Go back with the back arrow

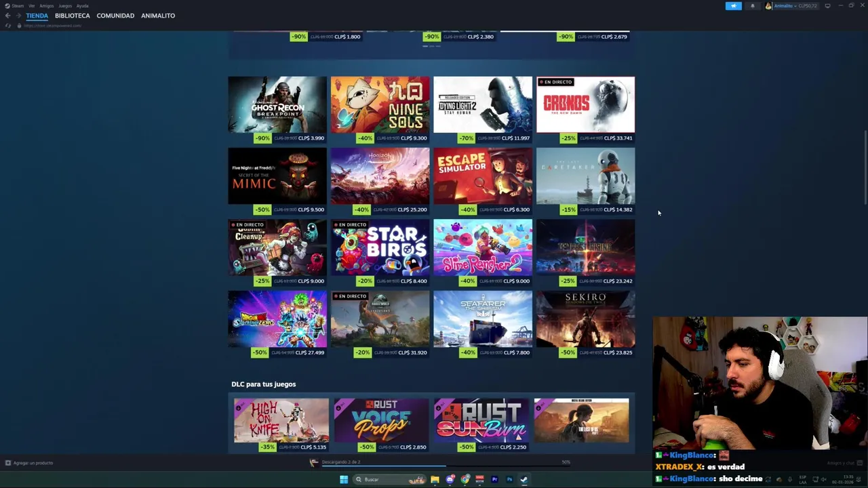7,16
